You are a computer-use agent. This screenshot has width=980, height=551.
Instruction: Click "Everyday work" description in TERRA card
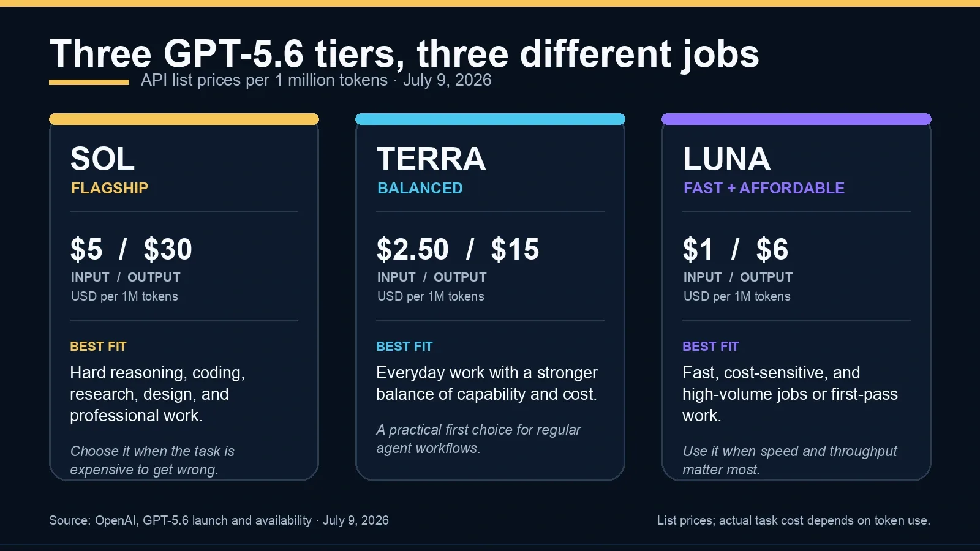pyautogui.click(x=487, y=383)
